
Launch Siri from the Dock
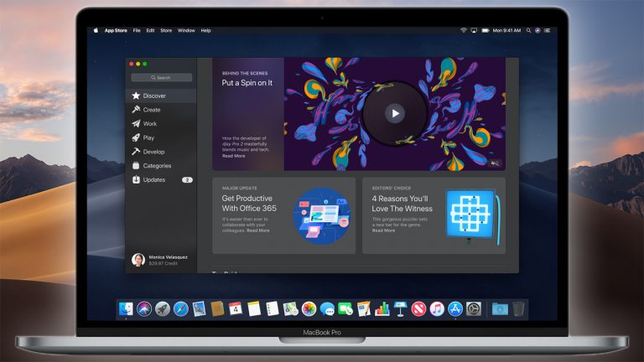144,308
